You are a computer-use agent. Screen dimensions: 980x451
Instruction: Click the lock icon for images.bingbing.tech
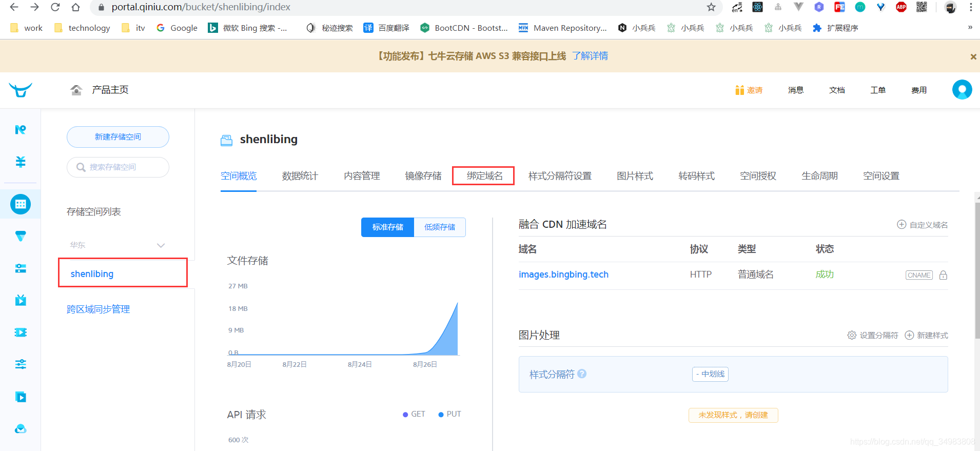point(943,275)
